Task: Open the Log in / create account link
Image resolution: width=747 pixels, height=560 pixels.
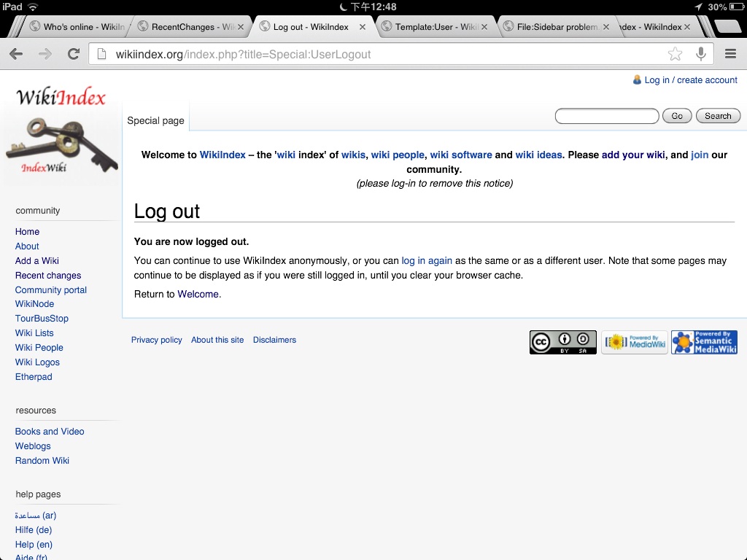Action: point(690,80)
